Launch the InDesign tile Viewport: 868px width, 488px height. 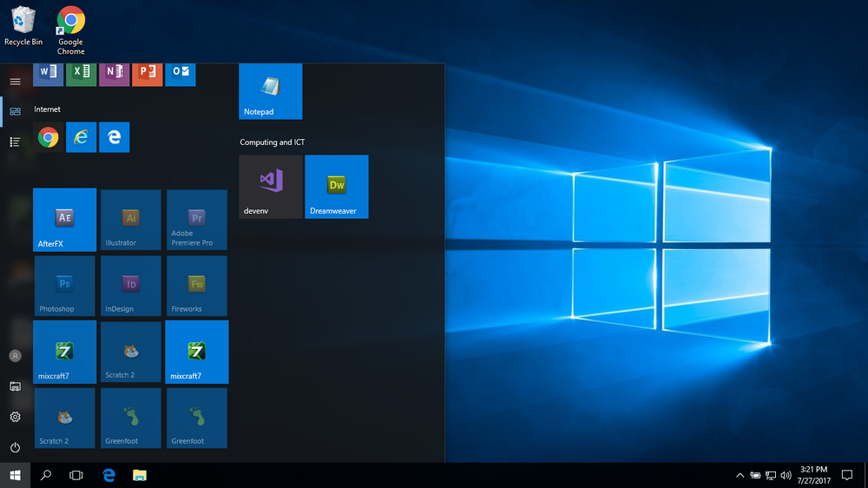click(131, 286)
